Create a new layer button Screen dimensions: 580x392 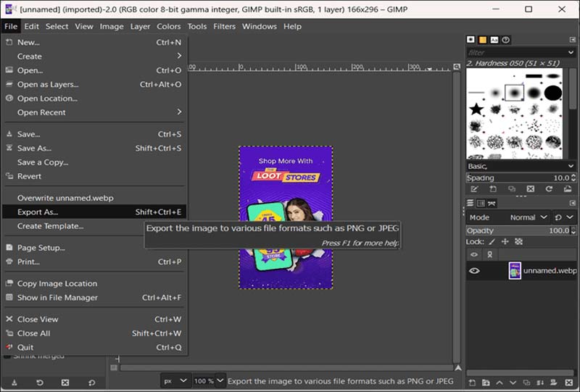click(472, 383)
